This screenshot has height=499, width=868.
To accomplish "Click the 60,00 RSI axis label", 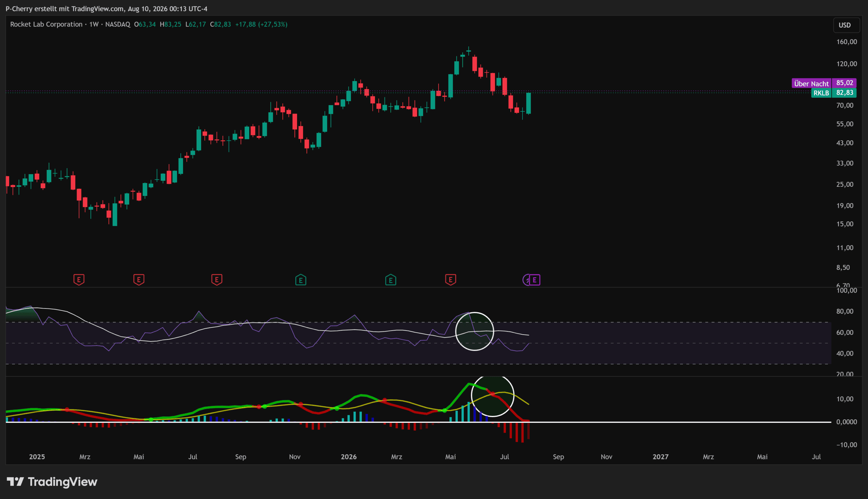I will [845, 333].
